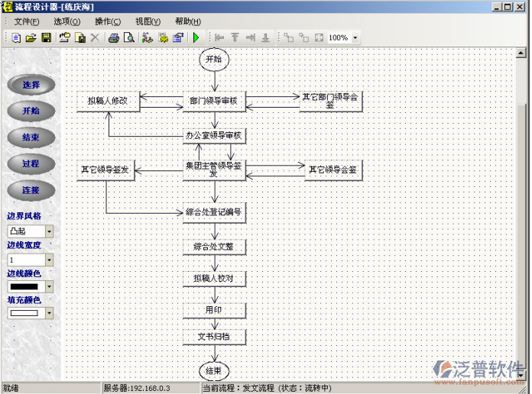532x394 pixels.
Task: Align selected nodes to top
Action: pos(235,37)
